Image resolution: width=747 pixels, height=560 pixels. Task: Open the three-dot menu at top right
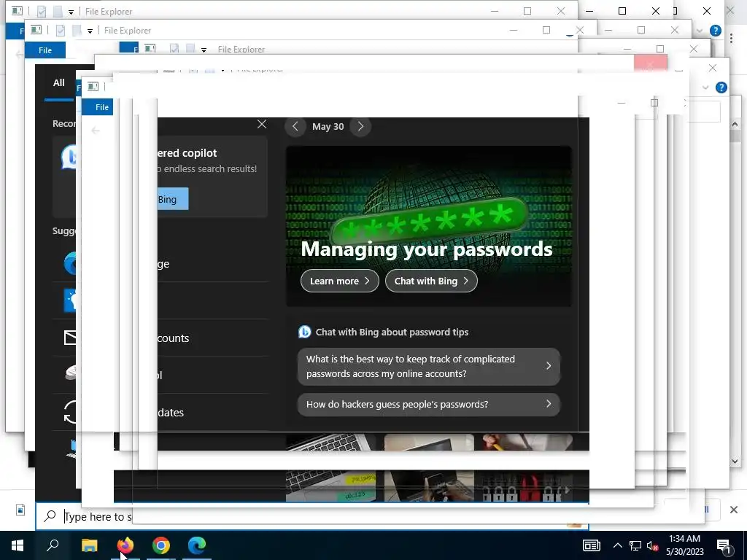[x=731, y=39]
